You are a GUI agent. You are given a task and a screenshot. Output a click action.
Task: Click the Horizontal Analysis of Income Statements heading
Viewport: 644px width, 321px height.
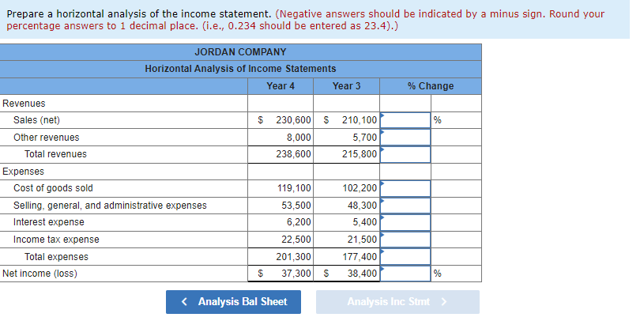(240, 69)
